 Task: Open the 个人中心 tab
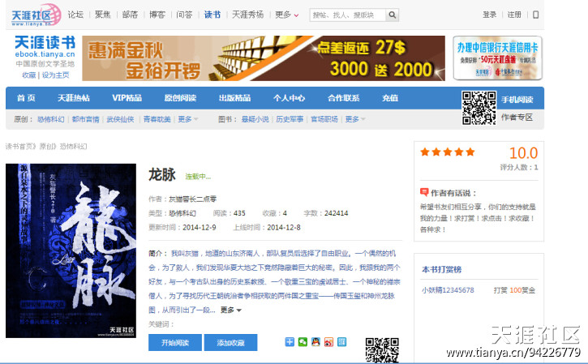click(289, 98)
